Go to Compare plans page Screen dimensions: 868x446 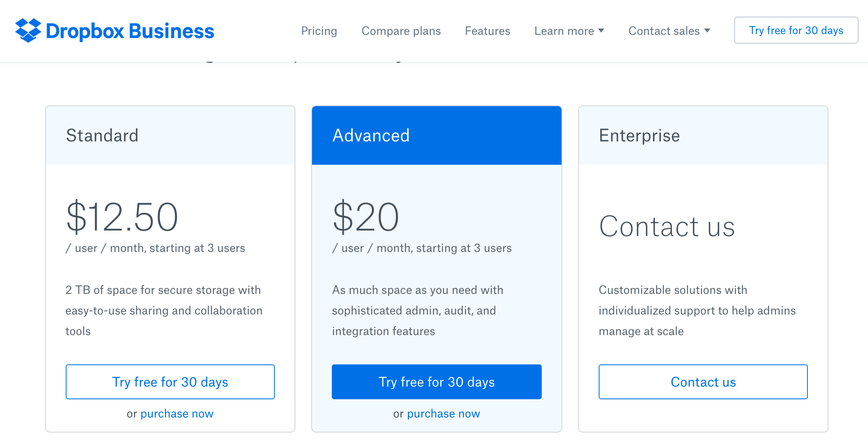coord(401,31)
